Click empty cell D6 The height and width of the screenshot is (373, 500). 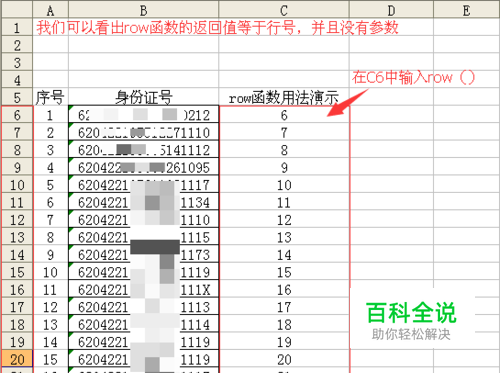[391, 115]
